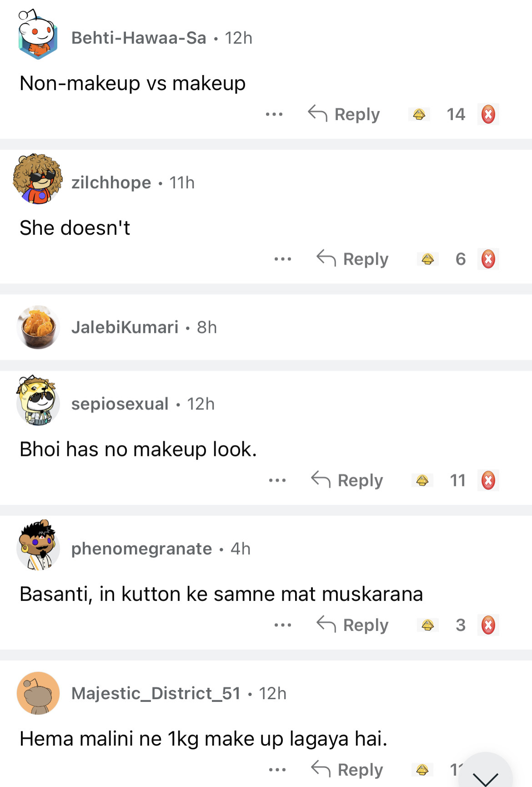Downvote phenomegranate's comment
The width and height of the screenshot is (532, 787).
[488, 625]
